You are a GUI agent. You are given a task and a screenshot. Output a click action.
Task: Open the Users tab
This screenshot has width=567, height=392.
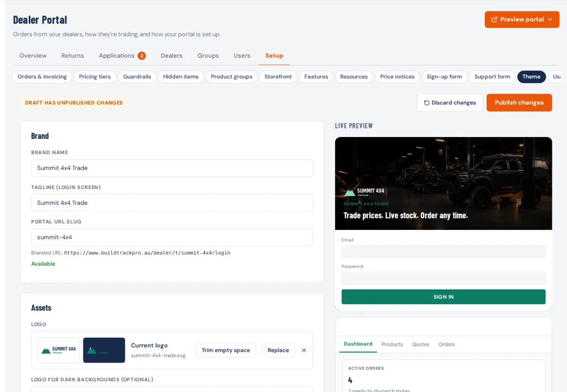242,56
